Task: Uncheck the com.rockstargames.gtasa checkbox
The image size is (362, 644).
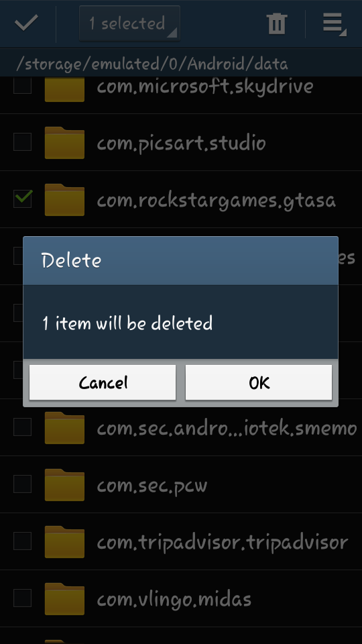Action: click(x=23, y=199)
